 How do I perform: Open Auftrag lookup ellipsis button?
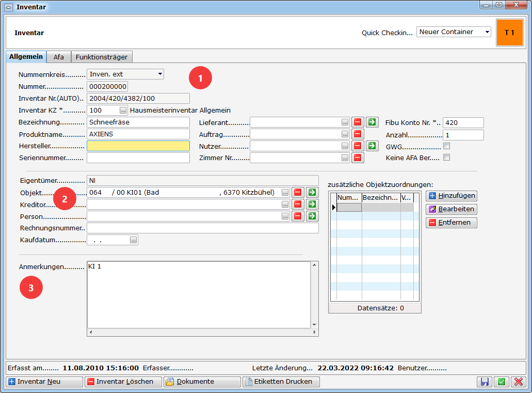[345, 134]
